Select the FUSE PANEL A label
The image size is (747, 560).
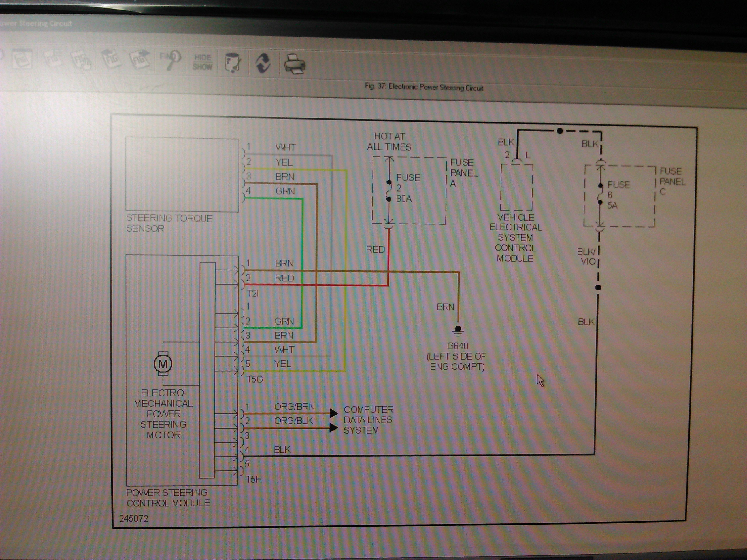[x=464, y=173]
